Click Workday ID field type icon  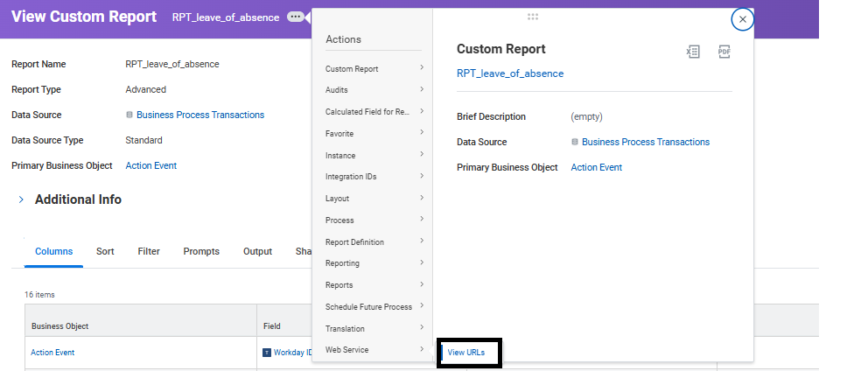(267, 352)
